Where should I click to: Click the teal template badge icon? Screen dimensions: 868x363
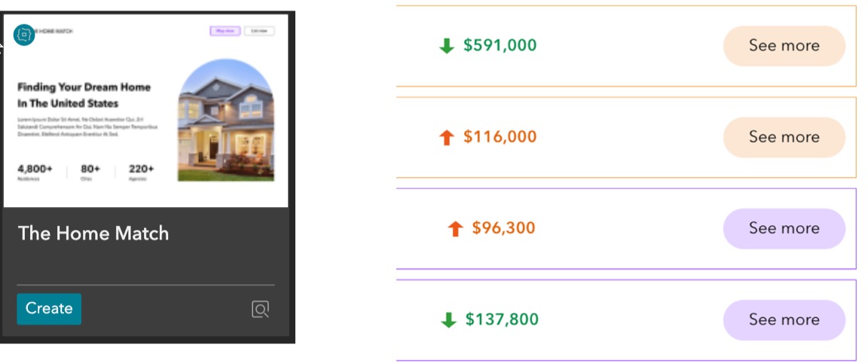pos(24,34)
